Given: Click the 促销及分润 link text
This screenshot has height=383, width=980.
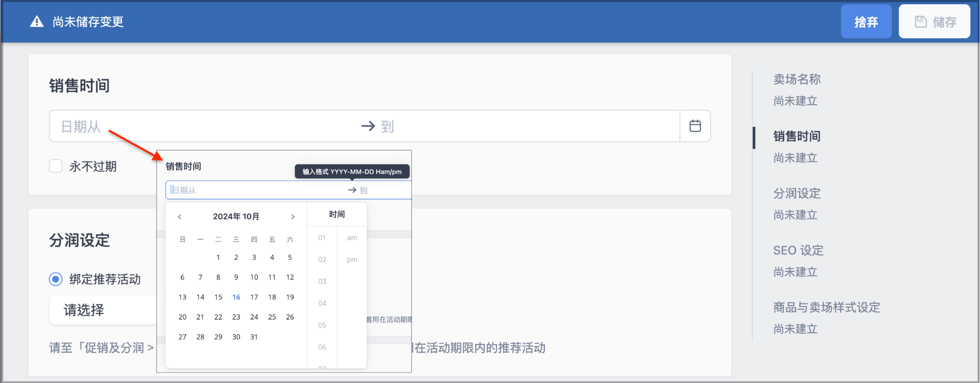Looking at the screenshot, I should pyautogui.click(x=114, y=348).
